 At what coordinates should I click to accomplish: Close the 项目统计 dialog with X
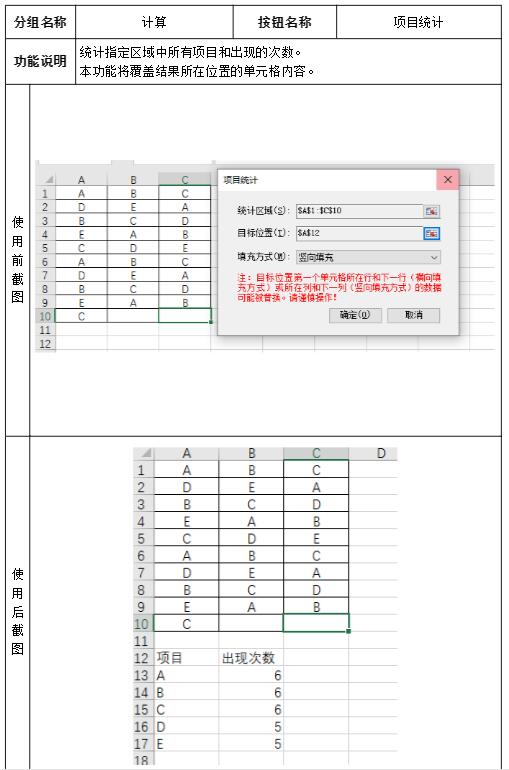click(448, 180)
